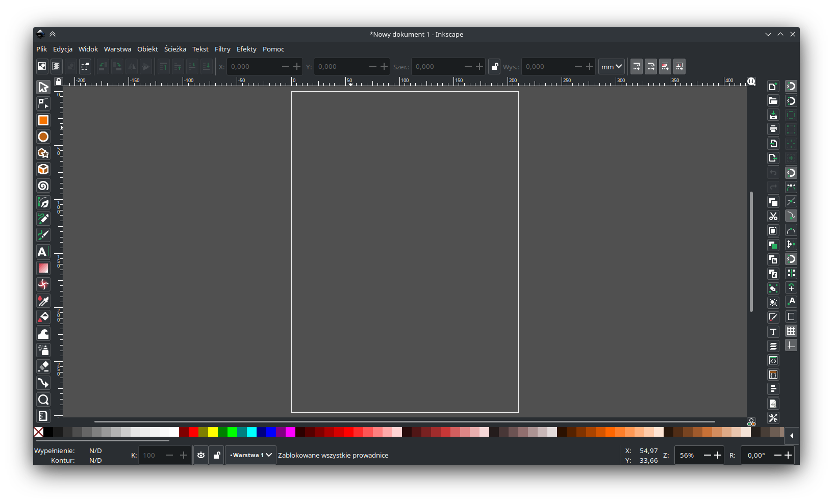Select the Eraser tool

(x=43, y=366)
